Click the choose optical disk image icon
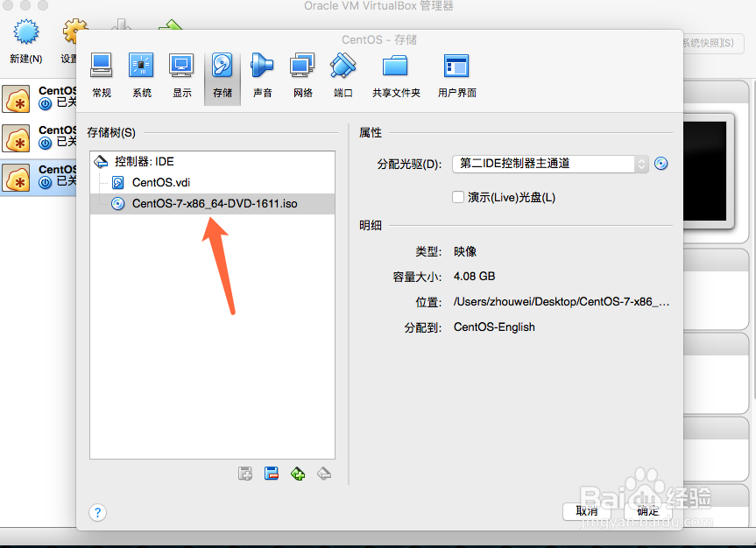Screen dimensions: 756x548 [x=661, y=164]
